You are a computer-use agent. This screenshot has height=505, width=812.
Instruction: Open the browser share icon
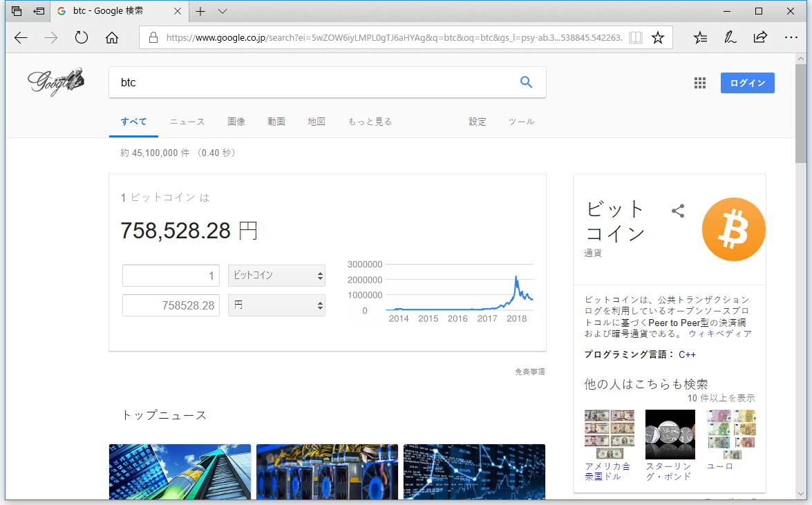click(x=759, y=37)
